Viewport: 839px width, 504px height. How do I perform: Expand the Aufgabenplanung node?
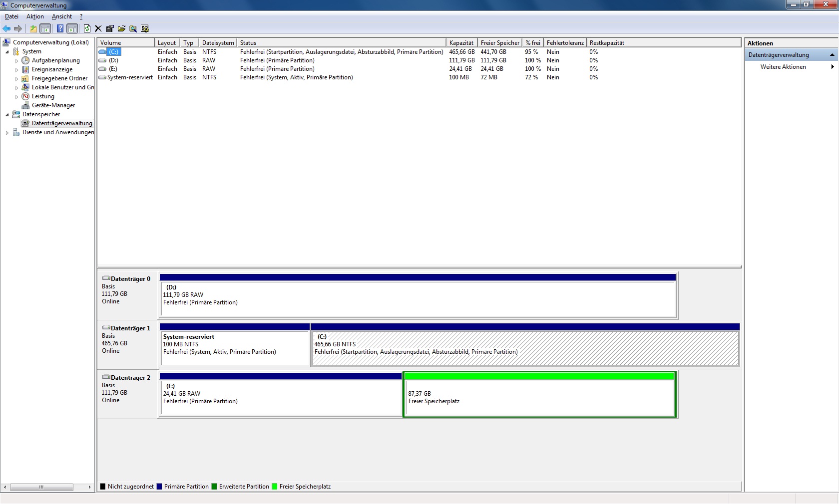click(x=16, y=61)
